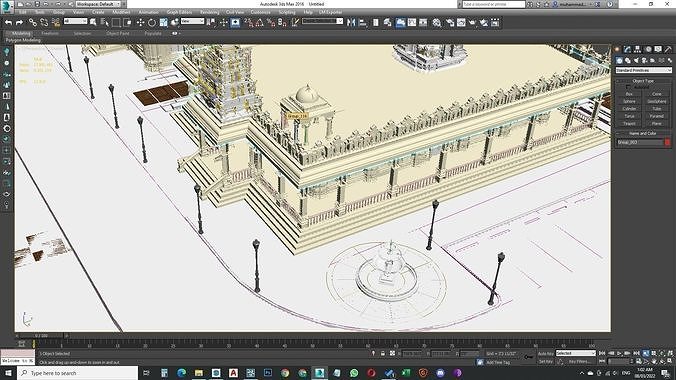676x380 pixels.
Task: Enable the AutoGrid checkbox
Action: tap(628, 87)
